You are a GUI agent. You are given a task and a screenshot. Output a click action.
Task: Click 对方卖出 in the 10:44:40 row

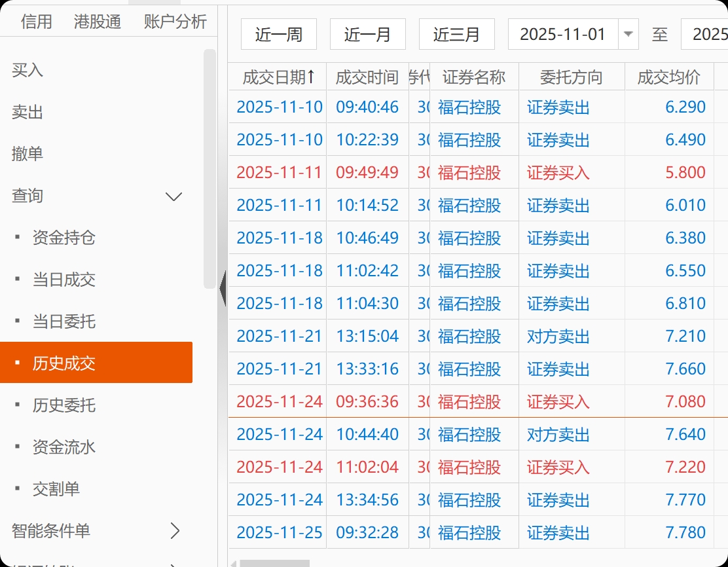point(558,434)
